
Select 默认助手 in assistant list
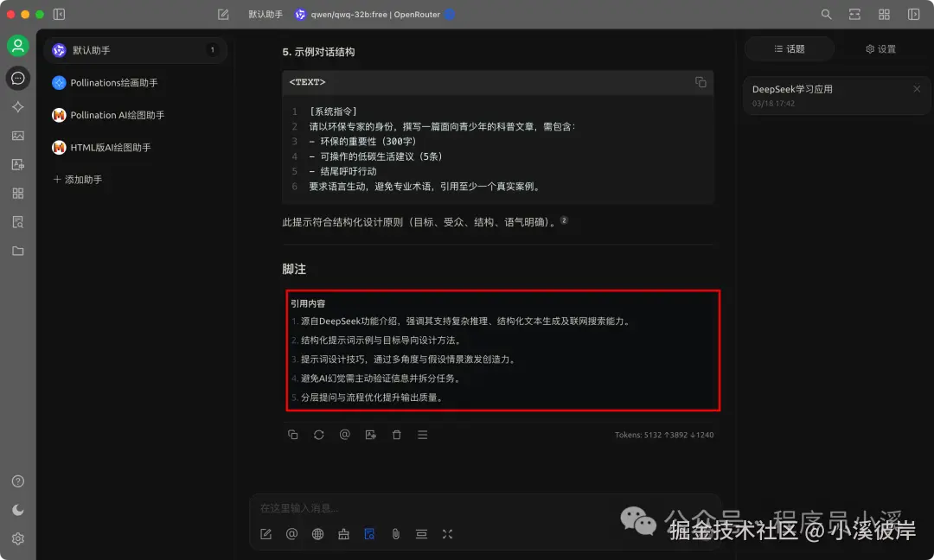pyautogui.click(x=136, y=50)
